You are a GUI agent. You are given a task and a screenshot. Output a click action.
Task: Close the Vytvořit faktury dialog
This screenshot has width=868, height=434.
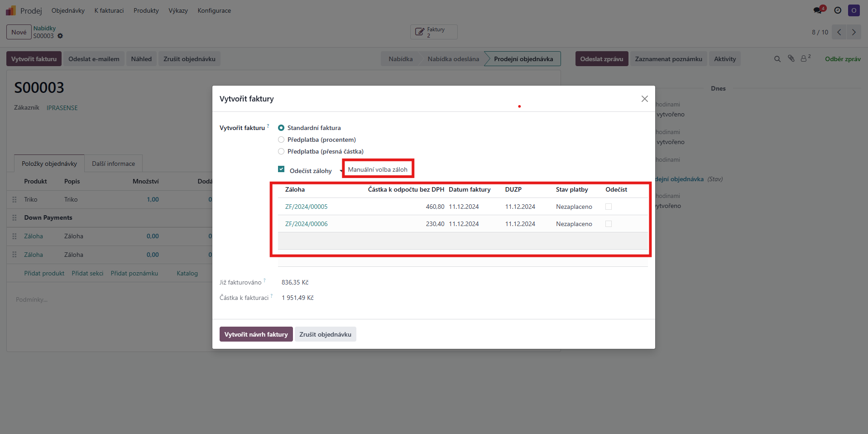click(x=644, y=99)
